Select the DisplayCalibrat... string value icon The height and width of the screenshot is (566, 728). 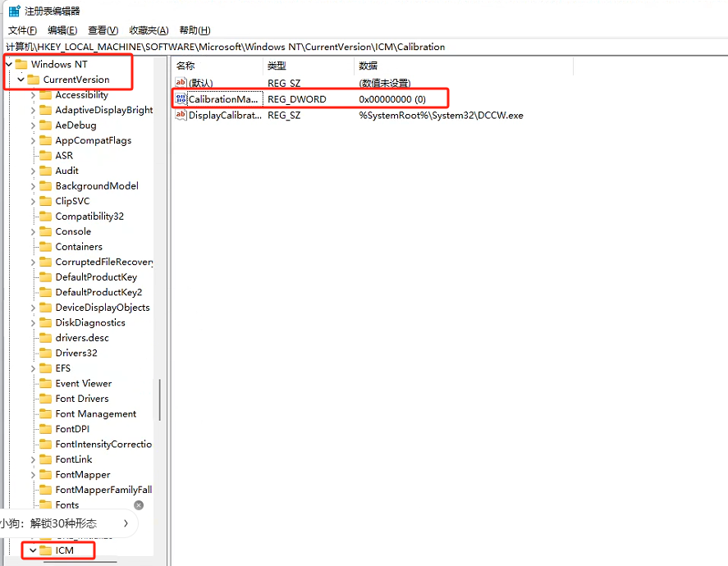click(x=181, y=115)
